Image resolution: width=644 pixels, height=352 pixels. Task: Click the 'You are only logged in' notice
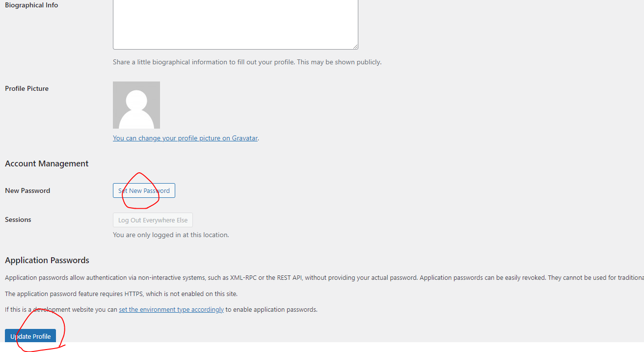[171, 235]
